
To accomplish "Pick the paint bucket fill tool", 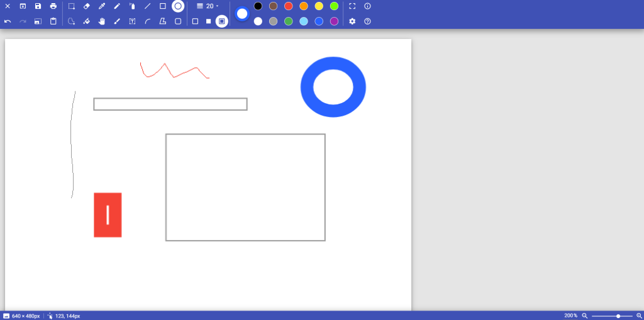I will click(x=87, y=21).
